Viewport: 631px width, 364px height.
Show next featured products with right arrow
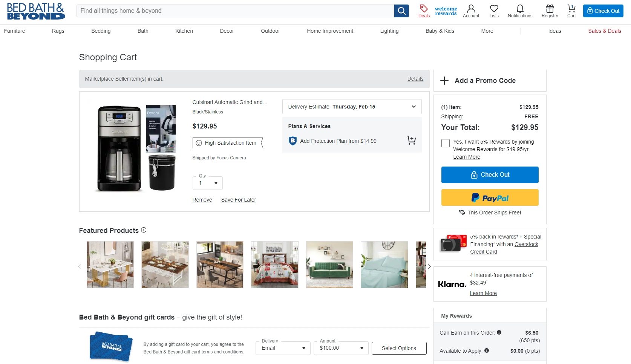click(x=429, y=266)
